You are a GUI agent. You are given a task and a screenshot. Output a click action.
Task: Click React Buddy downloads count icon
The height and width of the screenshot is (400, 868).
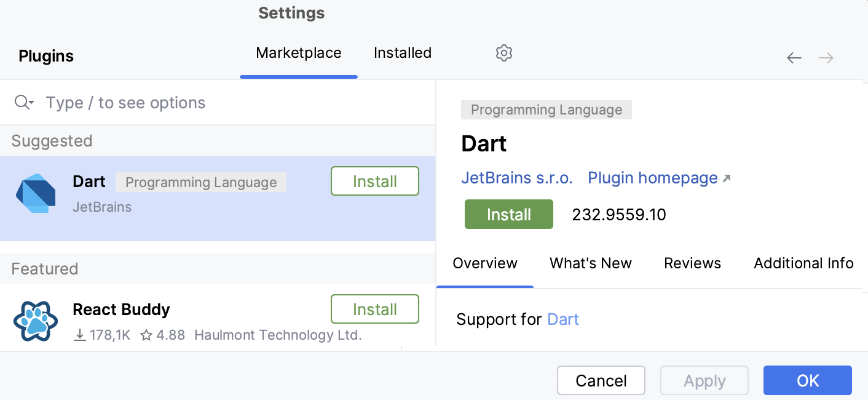tap(79, 335)
